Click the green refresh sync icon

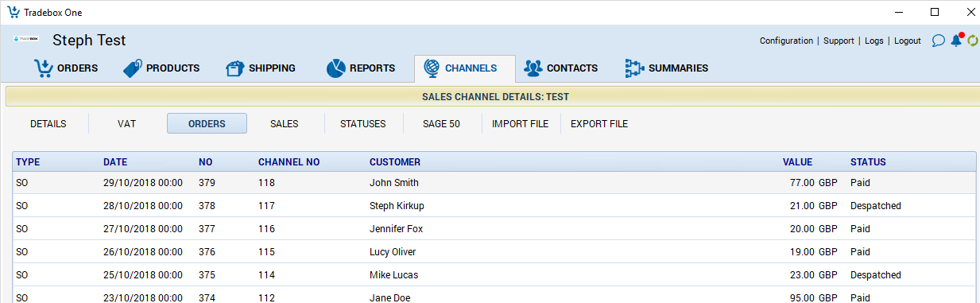tap(973, 41)
